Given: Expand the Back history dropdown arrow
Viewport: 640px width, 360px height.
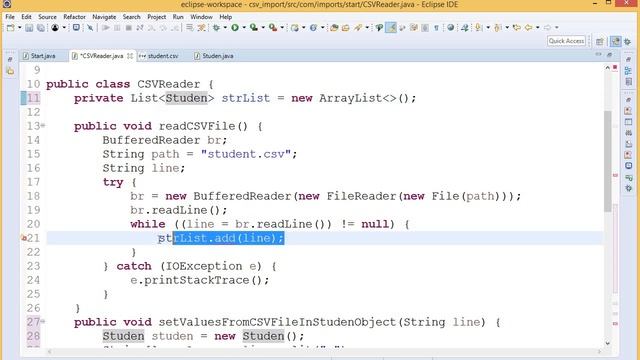Looking at the screenshot, I should (538, 28).
